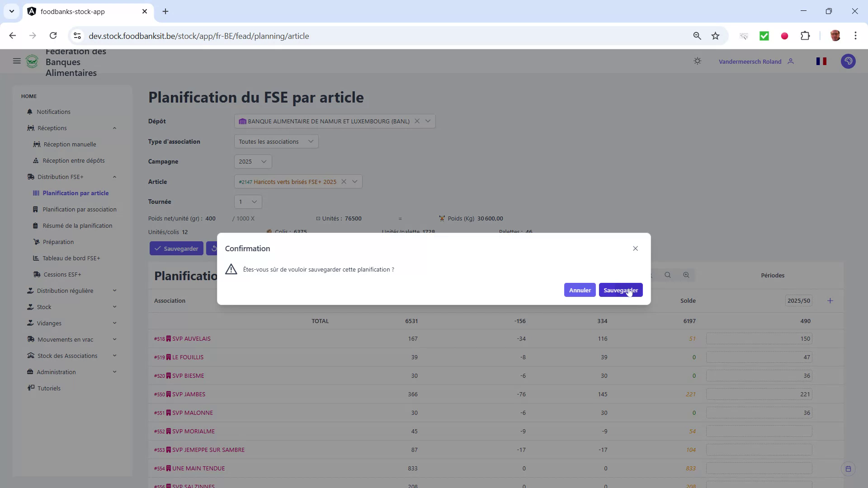Click the Notifications bell icon
The image size is (868, 488).
(x=29, y=112)
